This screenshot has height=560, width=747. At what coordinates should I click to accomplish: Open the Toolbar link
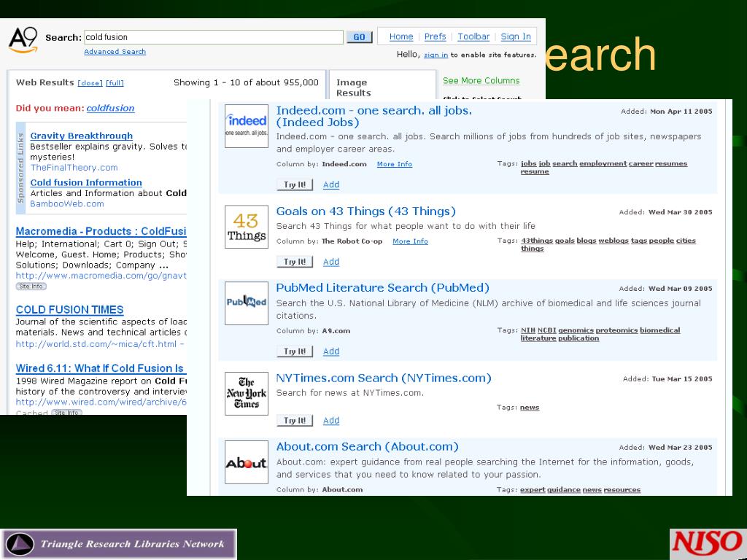[x=473, y=36]
